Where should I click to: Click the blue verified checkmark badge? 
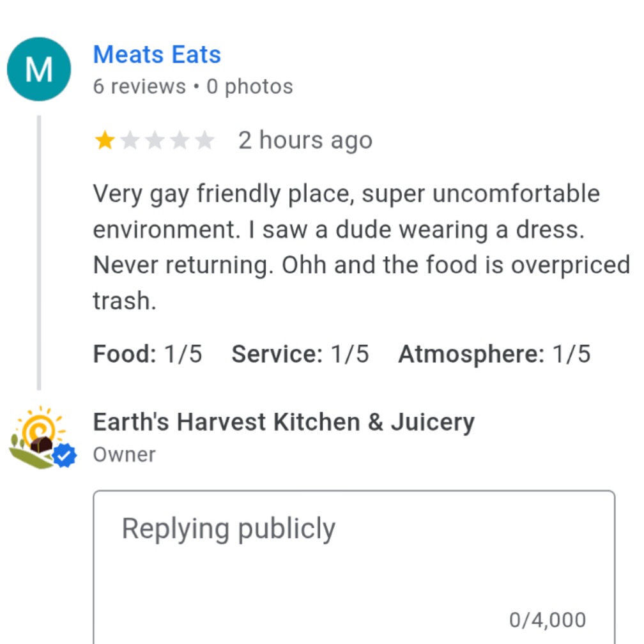(x=65, y=456)
